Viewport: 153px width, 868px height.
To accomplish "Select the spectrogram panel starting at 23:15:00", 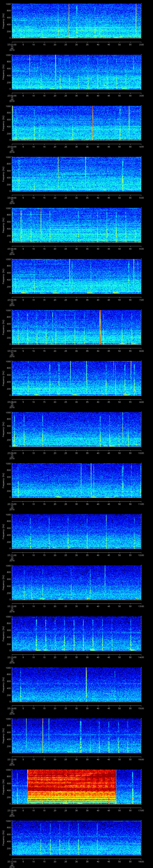I will [77, 735].
